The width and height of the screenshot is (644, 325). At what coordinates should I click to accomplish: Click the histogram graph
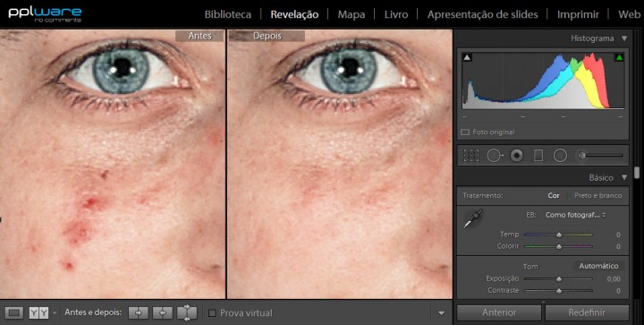(543, 81)
